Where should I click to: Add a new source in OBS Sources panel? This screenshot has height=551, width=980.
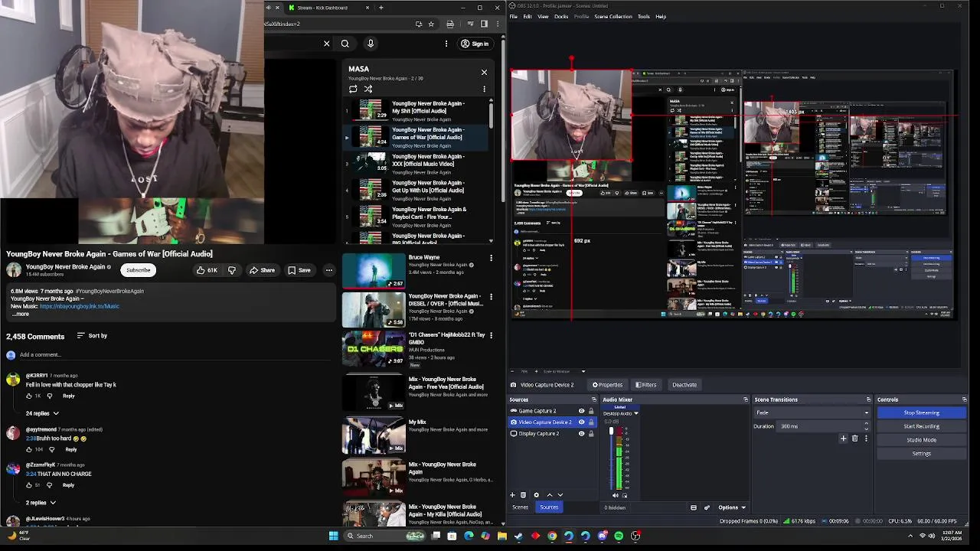pyautogui.click(x=512, y=495)
